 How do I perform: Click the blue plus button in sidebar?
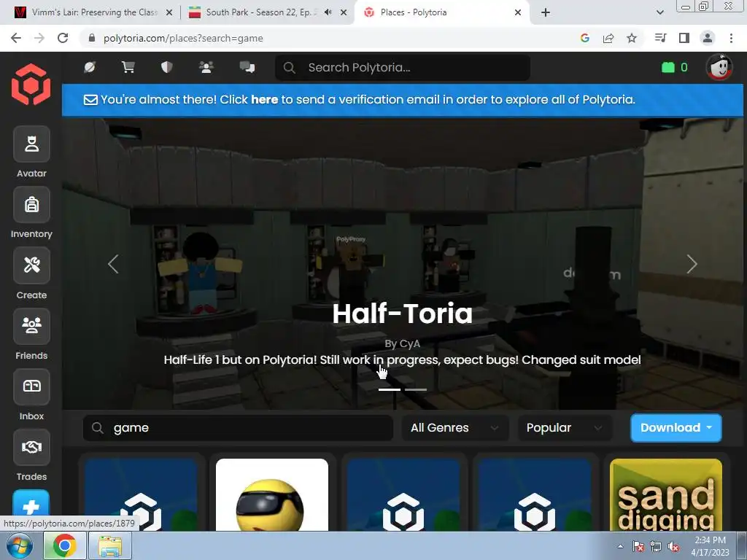[x=31, y=507]
